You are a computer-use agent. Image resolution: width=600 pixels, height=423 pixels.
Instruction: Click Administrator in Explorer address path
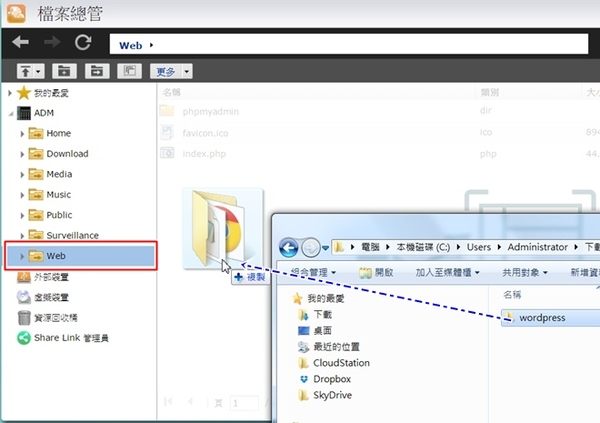(x=538, y=247)
